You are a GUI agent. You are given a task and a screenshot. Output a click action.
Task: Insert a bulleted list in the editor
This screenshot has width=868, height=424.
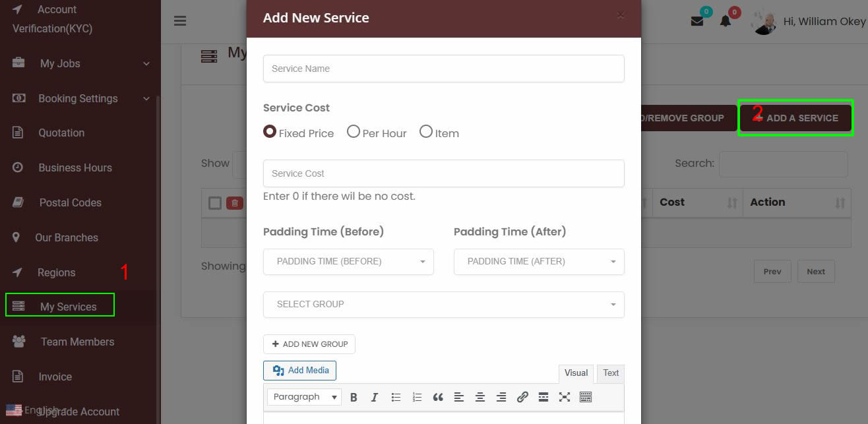[396, 396]
